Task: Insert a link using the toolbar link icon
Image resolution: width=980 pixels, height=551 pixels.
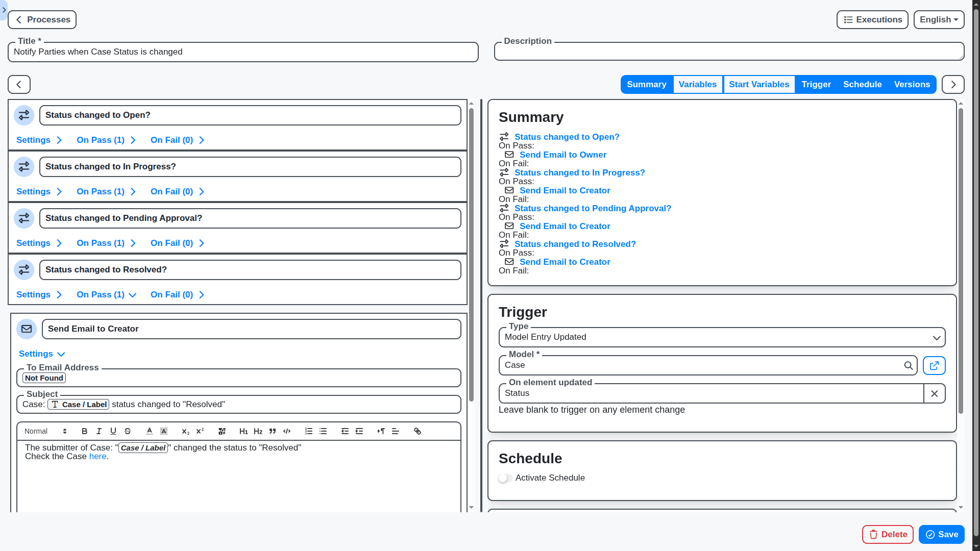Action: pos(418,431)
